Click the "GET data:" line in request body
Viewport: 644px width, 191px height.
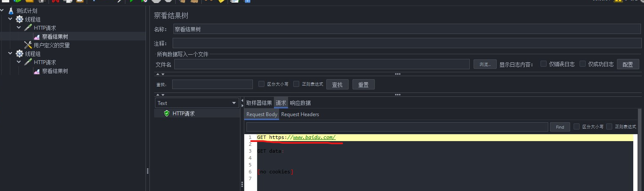pyautogui.click(x=270, y=151)
